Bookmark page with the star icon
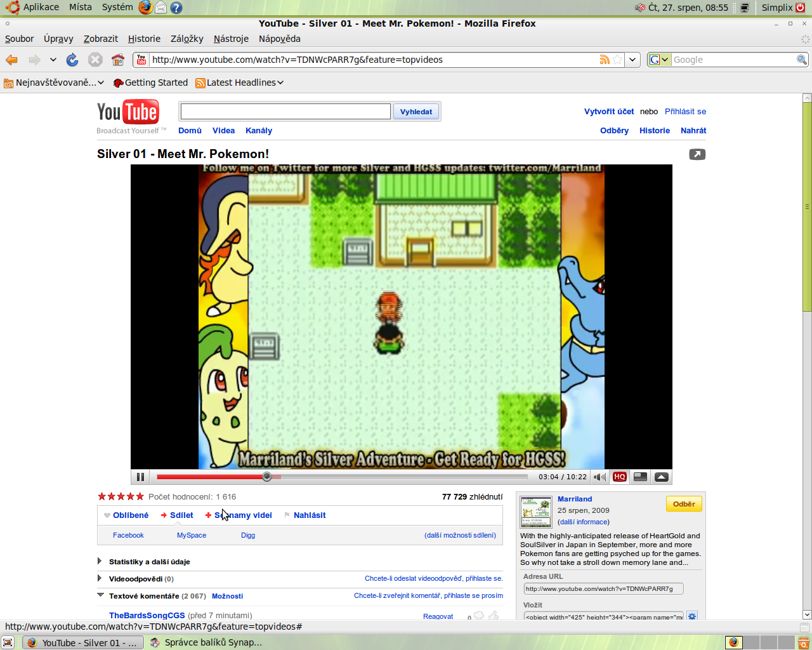The width and height of the screenshot is (812, 650). [x=617, y=60]
